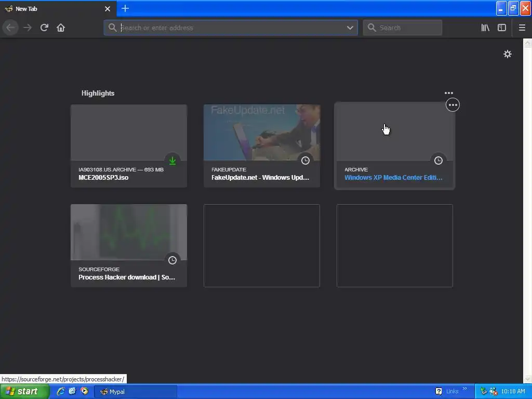Click Process Hacker download title

click(x=127, y=277)
